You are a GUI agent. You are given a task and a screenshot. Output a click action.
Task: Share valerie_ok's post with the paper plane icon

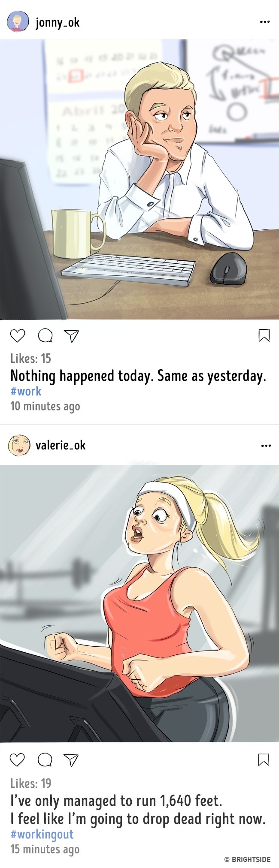pyautogui.click(x=71, y=760)
